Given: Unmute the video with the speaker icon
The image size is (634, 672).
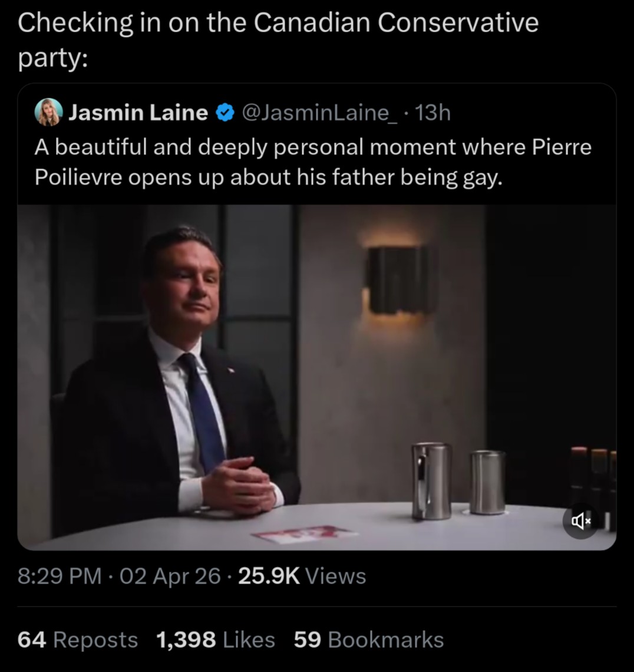Looking at the screenshot, I should [x=580, y=521].
